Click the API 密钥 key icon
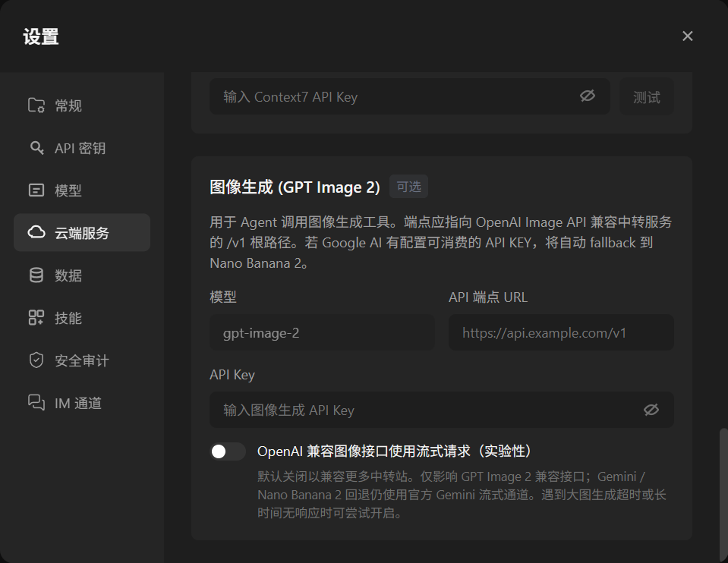This screenshot has width=728, height=563. (x=36, y=148)
